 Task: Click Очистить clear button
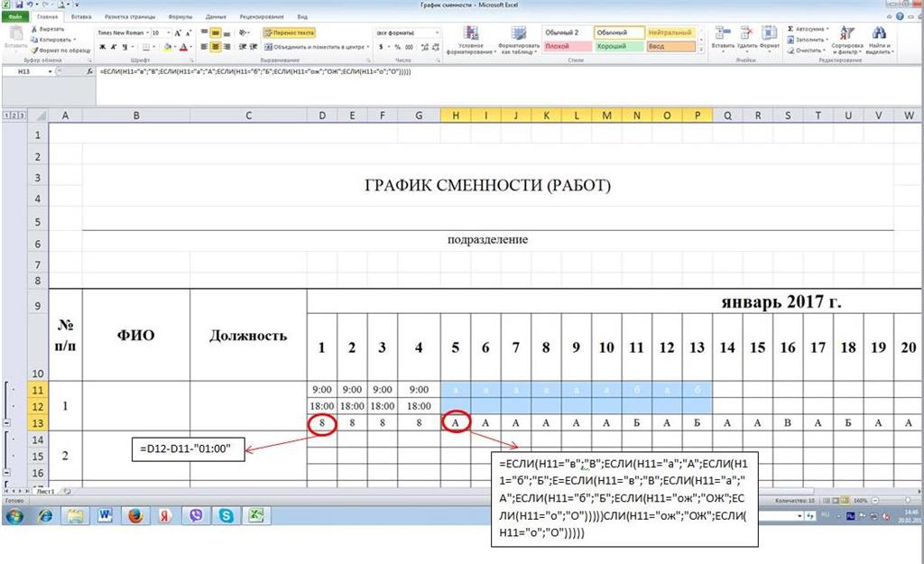pos(806,51)
